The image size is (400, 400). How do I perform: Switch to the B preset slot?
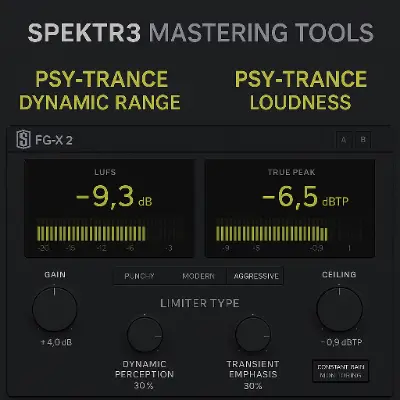[363, 140]
